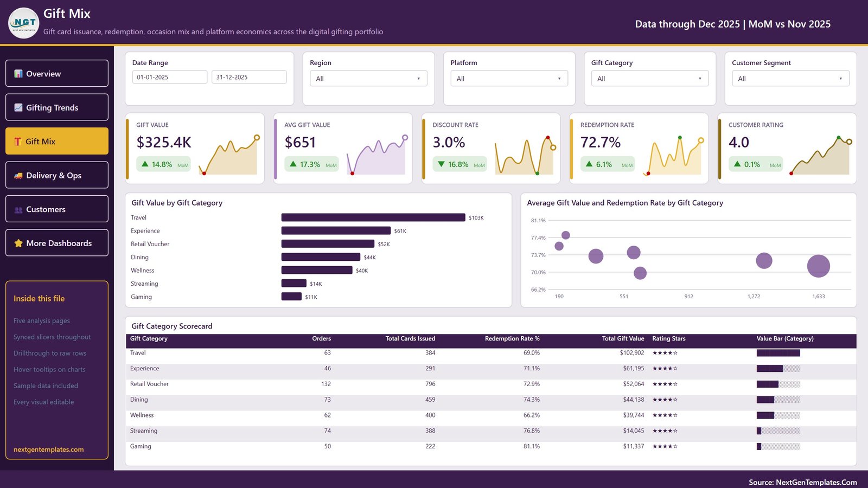
Task: Click the 81.1% redemption rate cell
Action: 532,446
